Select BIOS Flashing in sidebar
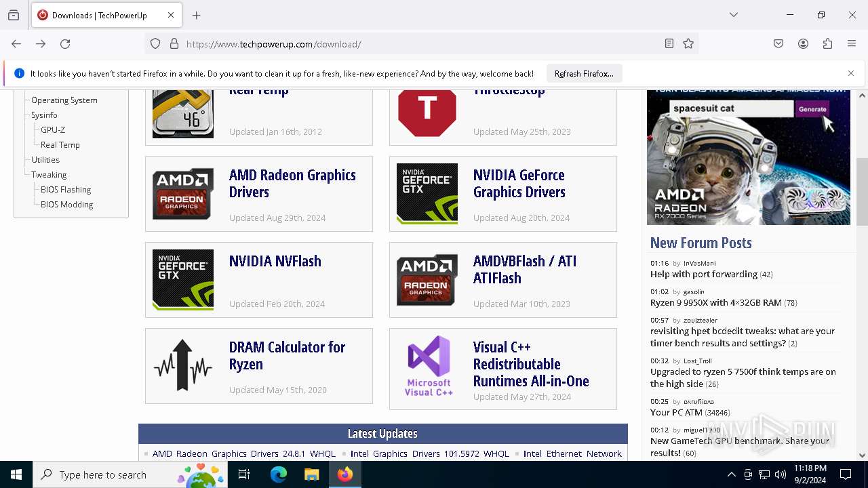 pos(66,190)
